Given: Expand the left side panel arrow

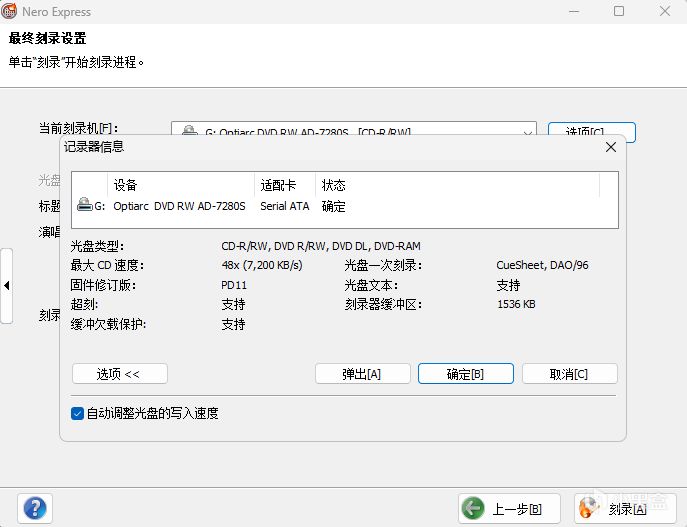Looking at the screenshot, I should [7, 286].
